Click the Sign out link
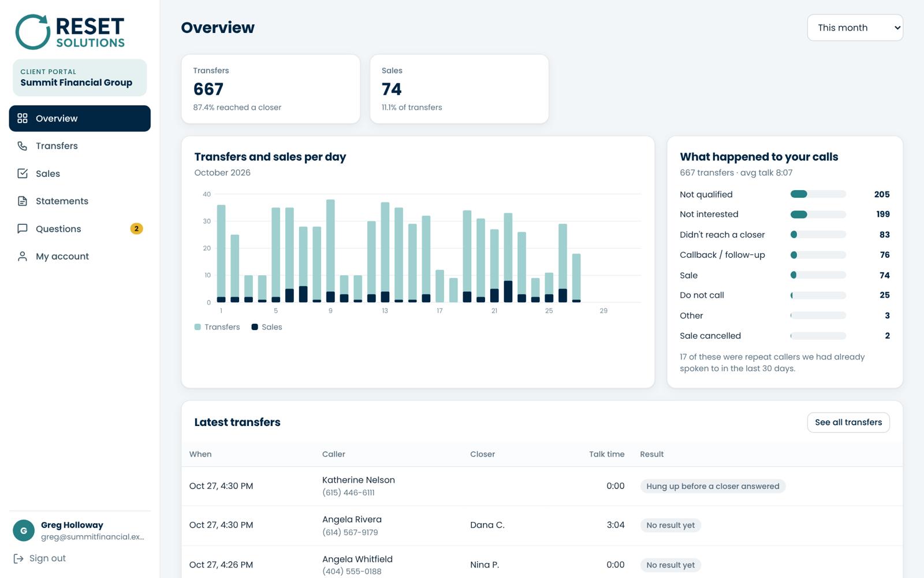 [x=39, y=558]
